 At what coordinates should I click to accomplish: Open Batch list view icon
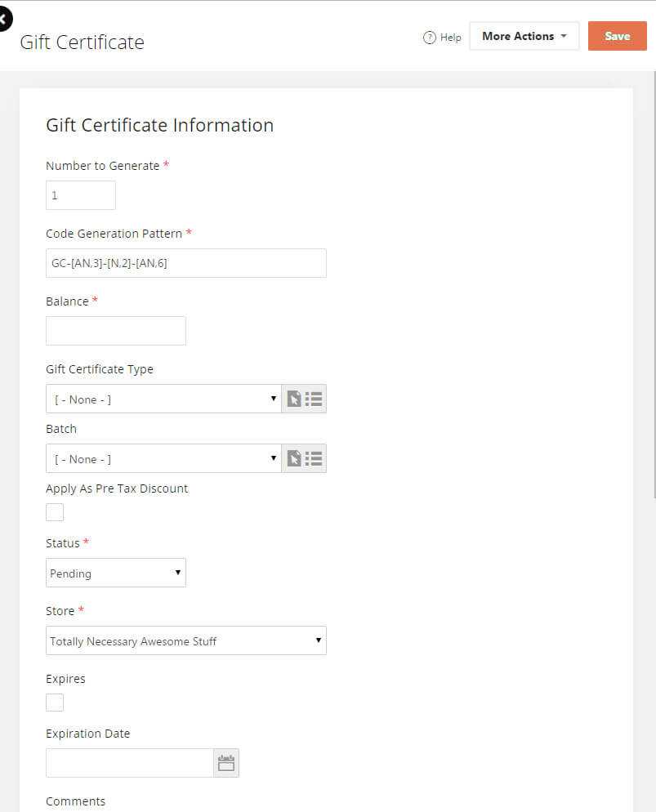[314, 458]
